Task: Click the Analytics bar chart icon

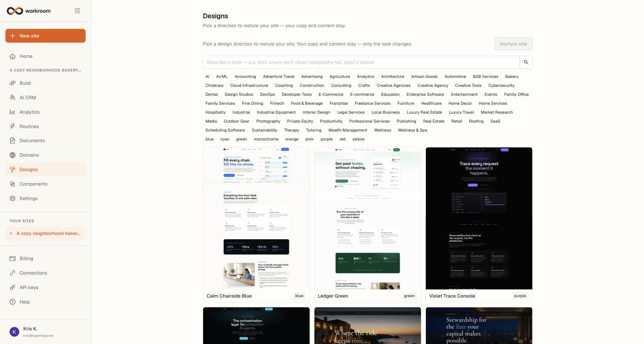Action: coord(13,112)
